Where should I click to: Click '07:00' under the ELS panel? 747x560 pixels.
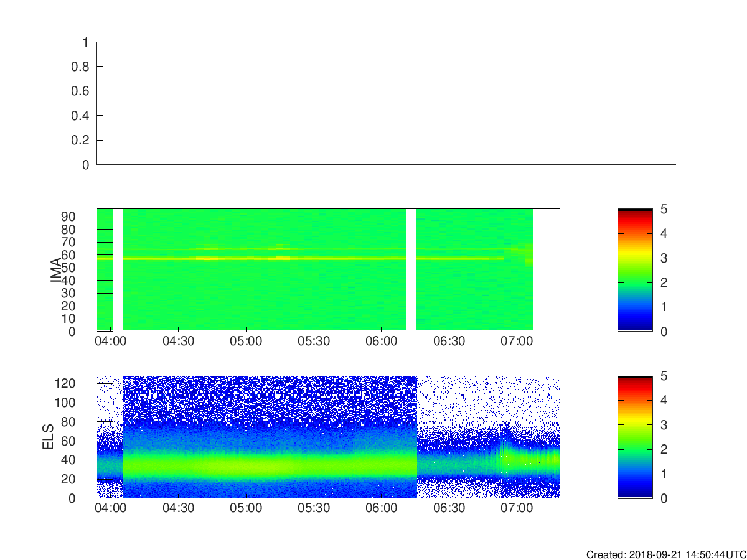pos(517,508)
